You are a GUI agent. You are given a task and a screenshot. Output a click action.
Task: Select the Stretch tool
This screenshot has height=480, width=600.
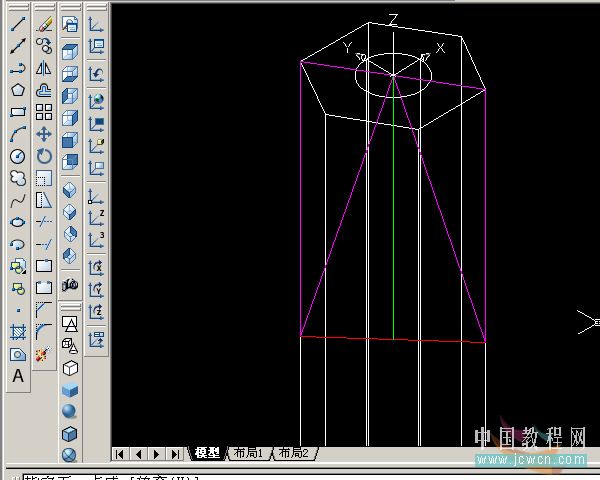coord(44,200)
